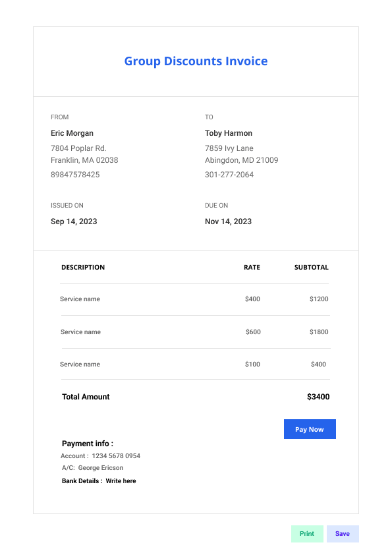Click sender name Eric Morgan

(x=72, y=133)
